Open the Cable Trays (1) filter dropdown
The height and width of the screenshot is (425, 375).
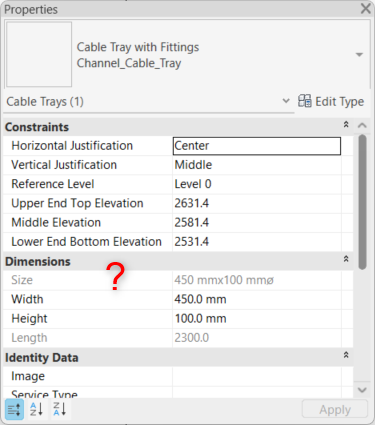click(286, 101)
